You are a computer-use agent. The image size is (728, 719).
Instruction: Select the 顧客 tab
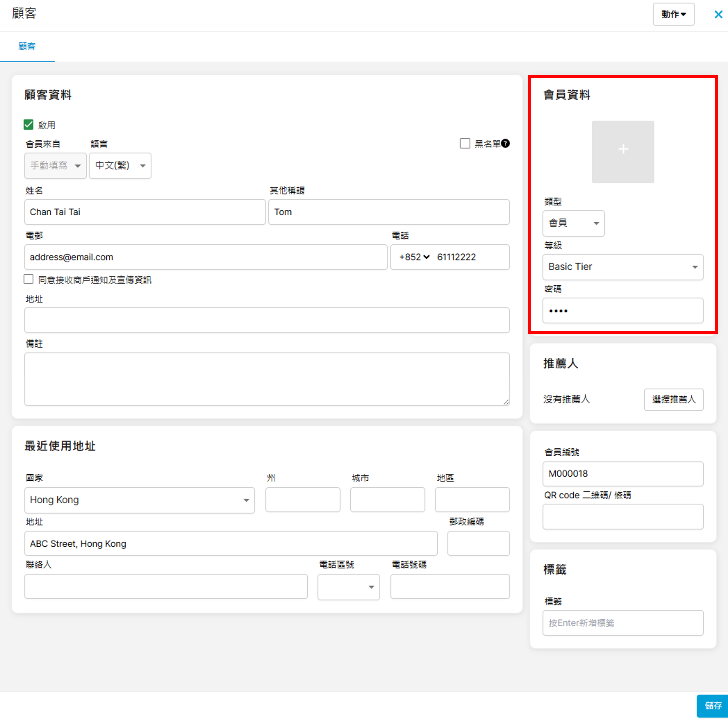click(27, 46)
